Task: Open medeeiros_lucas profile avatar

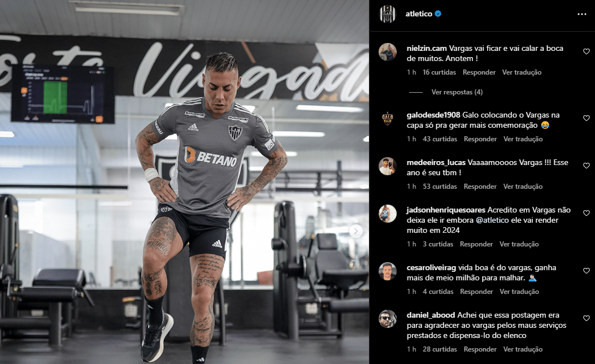Action: pyautogui.click(x=388, y=166)
